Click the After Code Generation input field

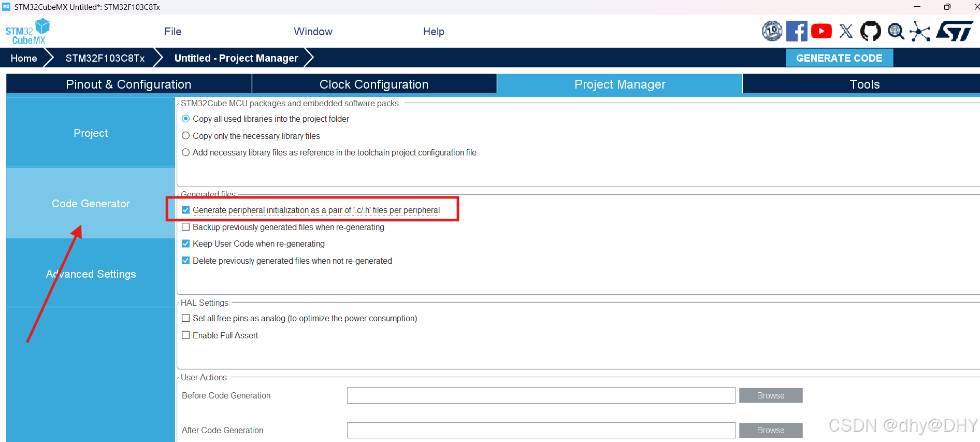point(541,430)
